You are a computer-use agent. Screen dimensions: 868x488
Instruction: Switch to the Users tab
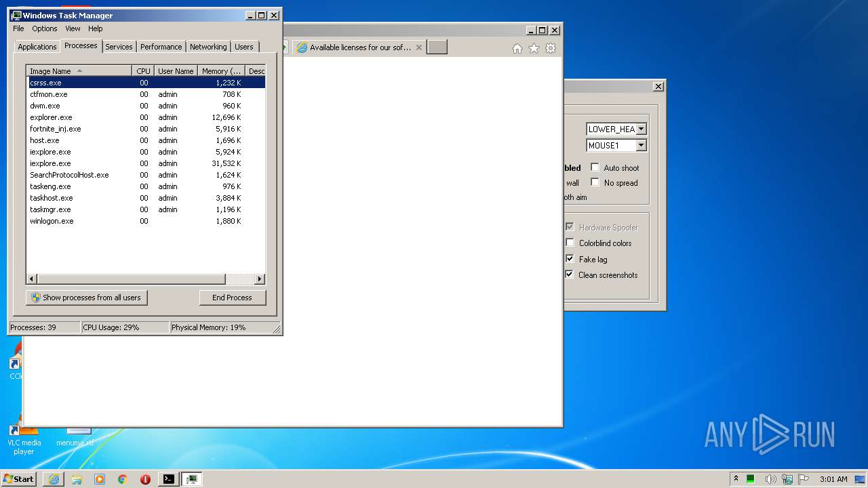(244, 47)
